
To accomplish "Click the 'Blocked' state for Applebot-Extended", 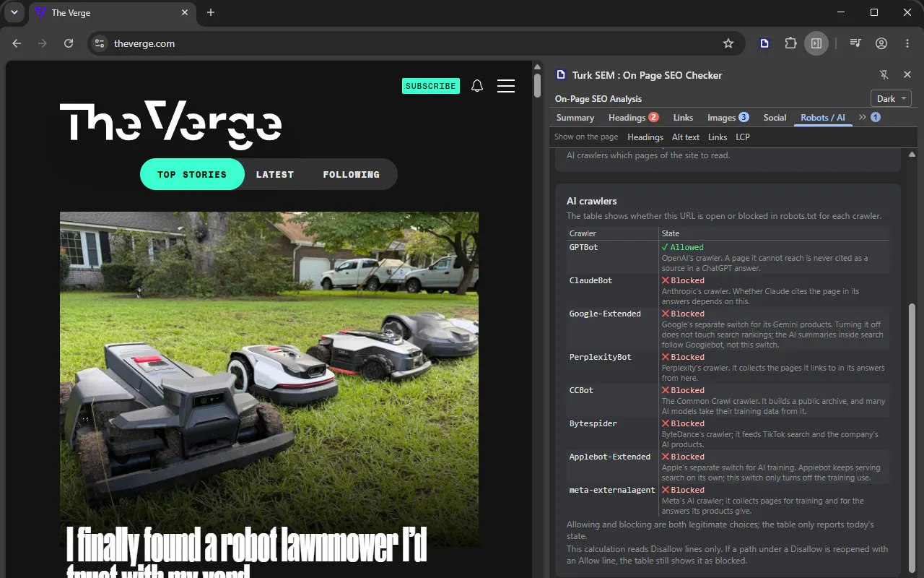I will [683, 457].
